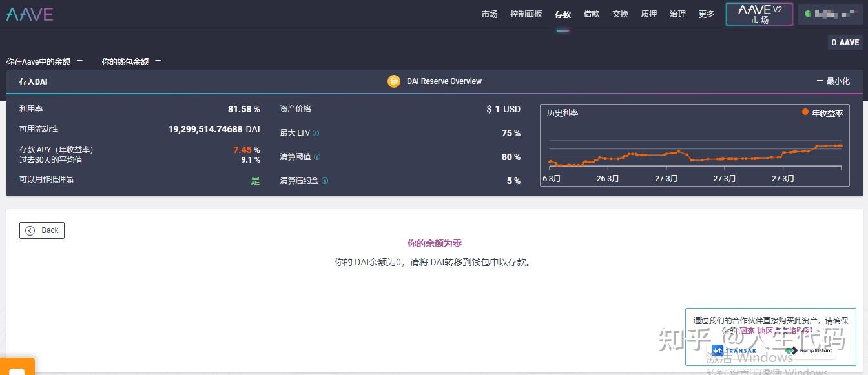Click the 你在Aave中的余额 label
Viewport: 868px width, 375px height.
point(38,62)
